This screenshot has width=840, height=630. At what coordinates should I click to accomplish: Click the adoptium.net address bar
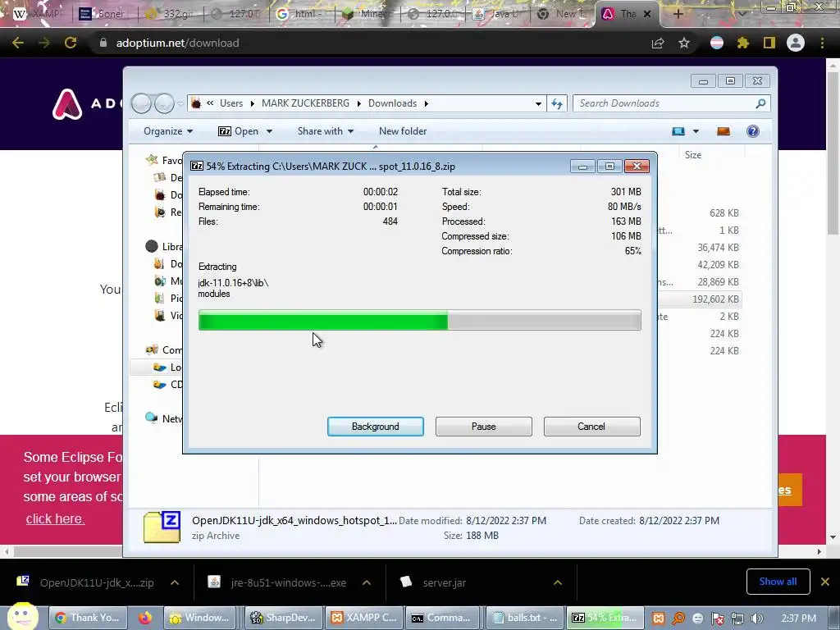[370, 43]
